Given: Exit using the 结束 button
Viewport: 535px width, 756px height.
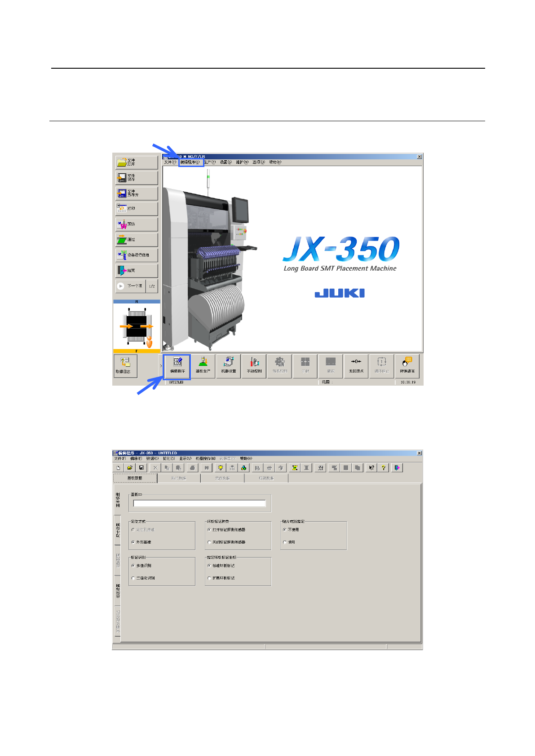Looking at the screenshot, I should tap(137, 270).
